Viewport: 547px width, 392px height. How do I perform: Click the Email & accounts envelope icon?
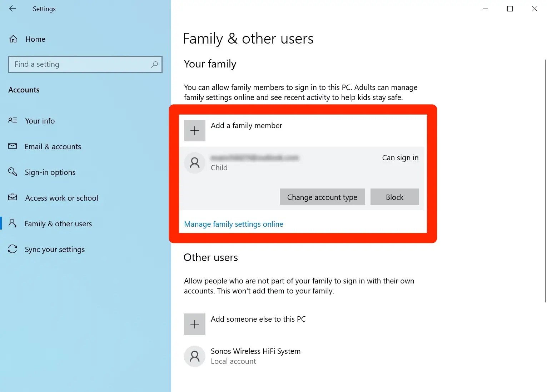[x=13, y=146]
